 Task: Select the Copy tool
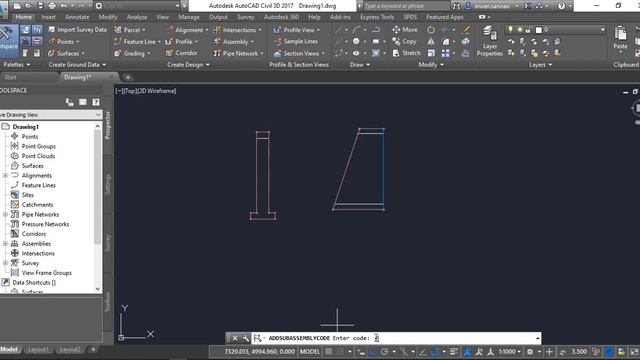[404, 42]
